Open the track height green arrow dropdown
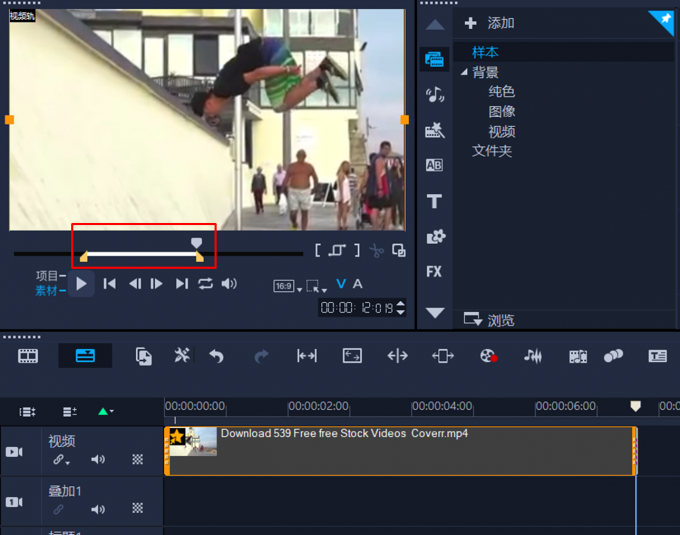Viewport: 680px width, 535px height. pos(106,411)
